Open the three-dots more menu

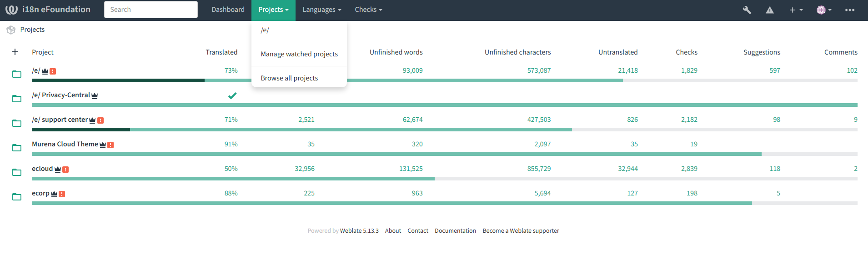pos(850,10)
